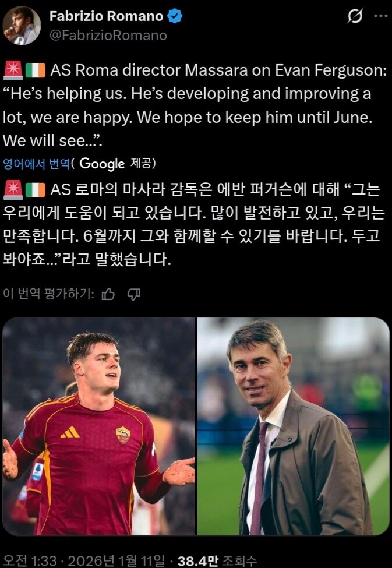Viewport: 392px width, 568px height.
Task: Open Fabrizio Romano's profile avatar
Action: (x=22, y=26)
